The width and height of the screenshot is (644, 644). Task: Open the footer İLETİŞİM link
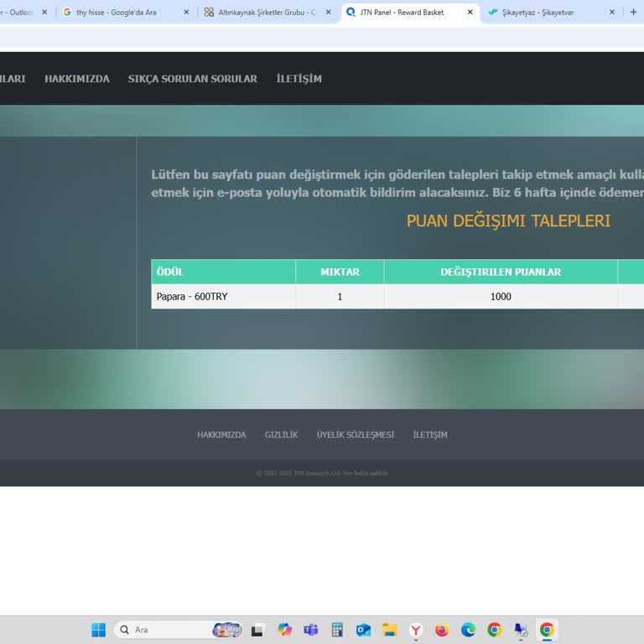[430, 434]
